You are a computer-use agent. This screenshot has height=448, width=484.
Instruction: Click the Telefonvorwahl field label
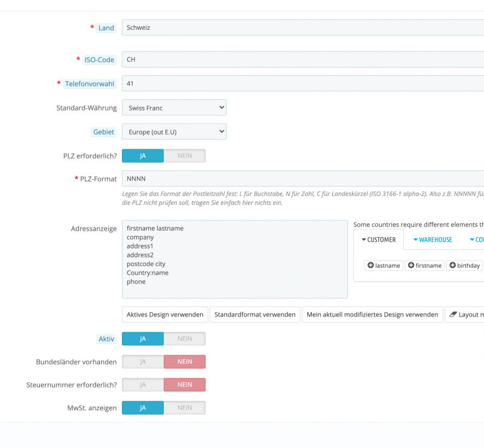[x=90, y=84]
